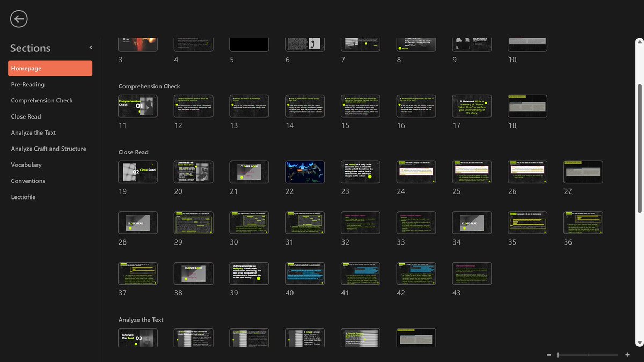644x362 pixels.
Task: Open slide 33 thumbnail
Action: 416,223
